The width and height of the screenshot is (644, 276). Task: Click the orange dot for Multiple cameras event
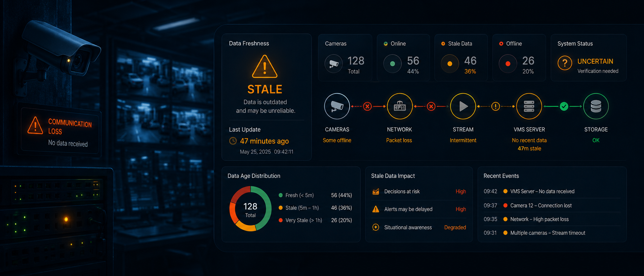(x=505, y=233)
